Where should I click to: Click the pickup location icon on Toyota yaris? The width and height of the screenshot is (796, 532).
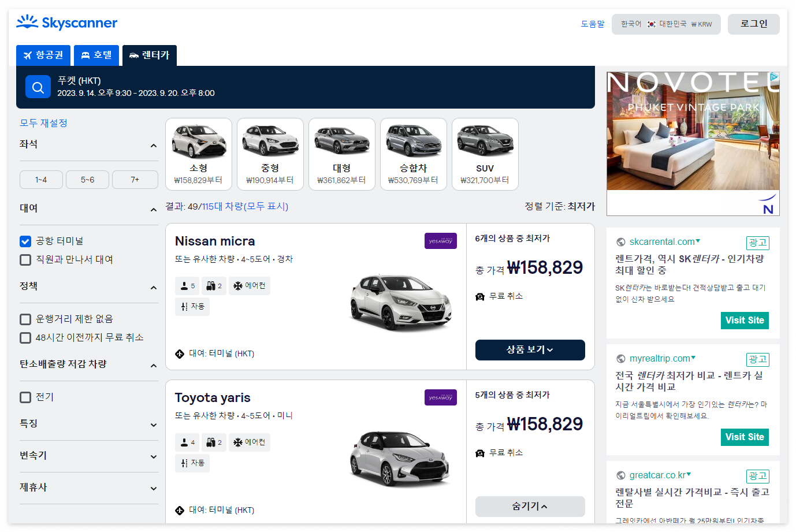coord(180,510)
